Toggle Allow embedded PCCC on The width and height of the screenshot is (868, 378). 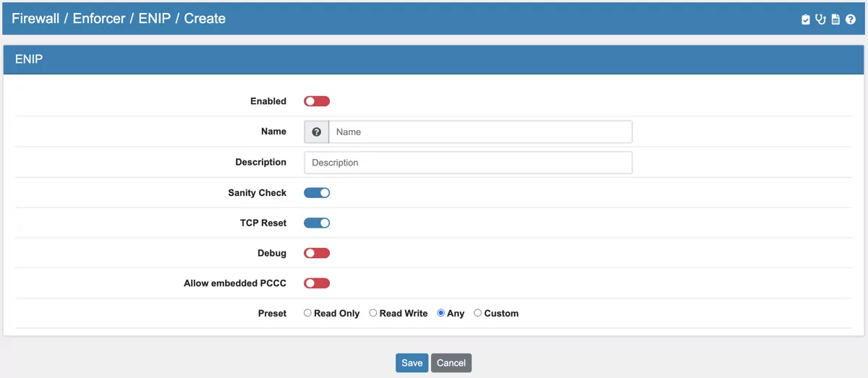[x=317, y=284]
